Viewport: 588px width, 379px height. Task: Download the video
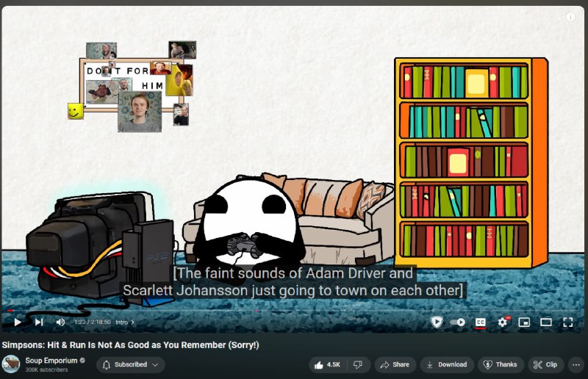coord(447,364)
